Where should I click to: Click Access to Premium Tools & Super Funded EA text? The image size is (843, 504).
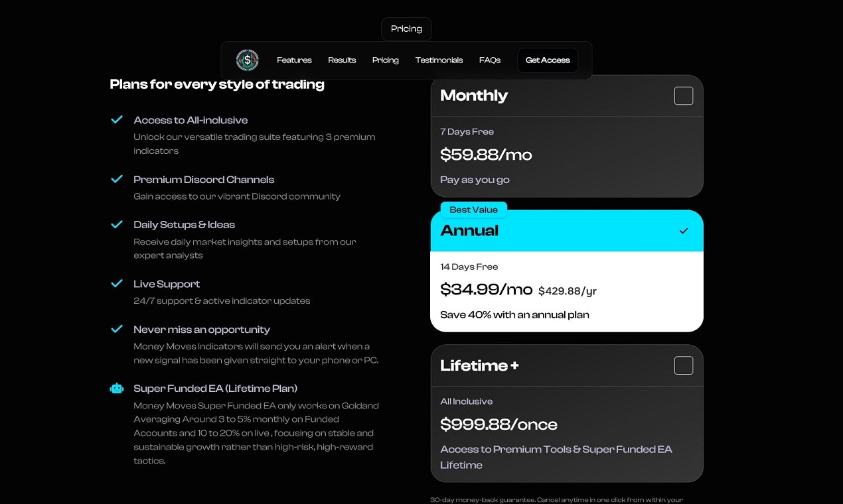pos(556,457)
